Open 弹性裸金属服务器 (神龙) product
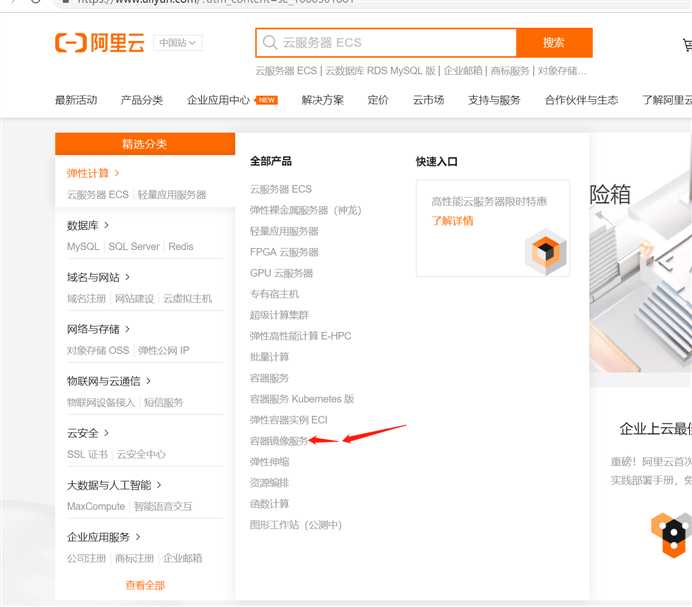 [305, 210]
